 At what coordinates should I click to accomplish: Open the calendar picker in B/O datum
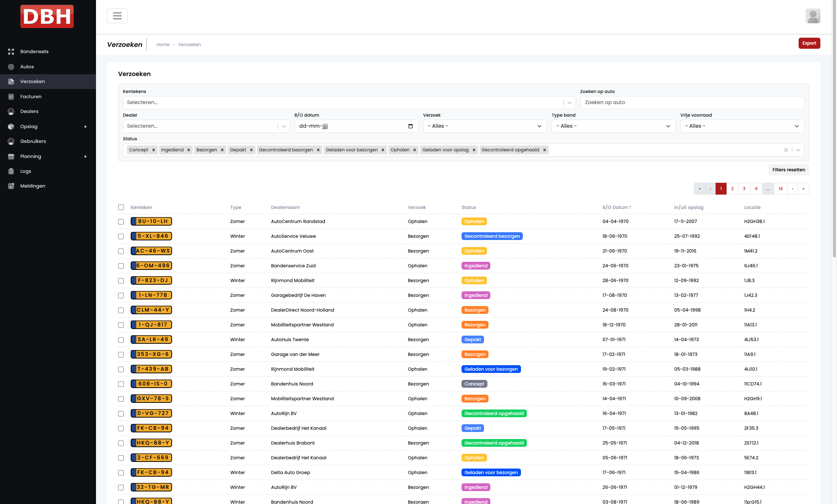[411, 126]
